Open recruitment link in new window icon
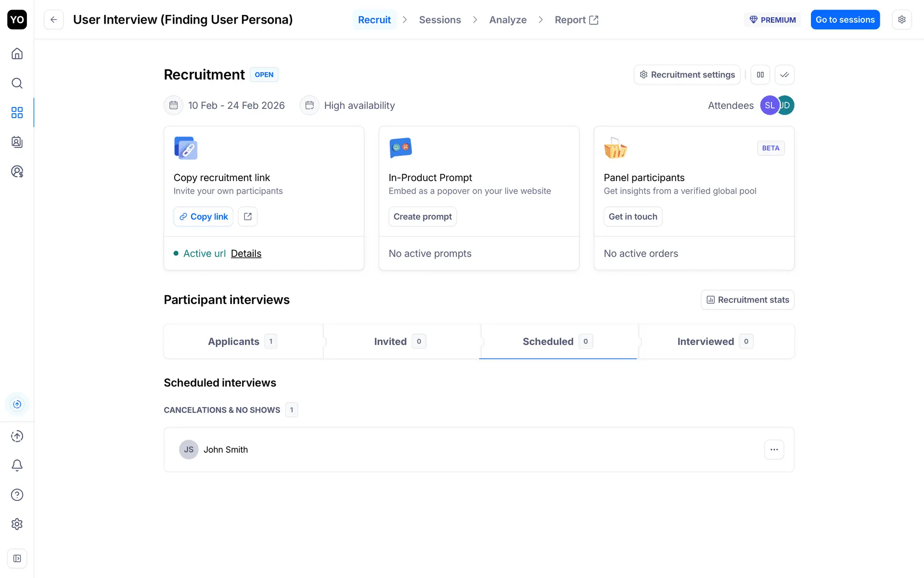The width and height of the screenshot is (924, 578). point(248,217)
